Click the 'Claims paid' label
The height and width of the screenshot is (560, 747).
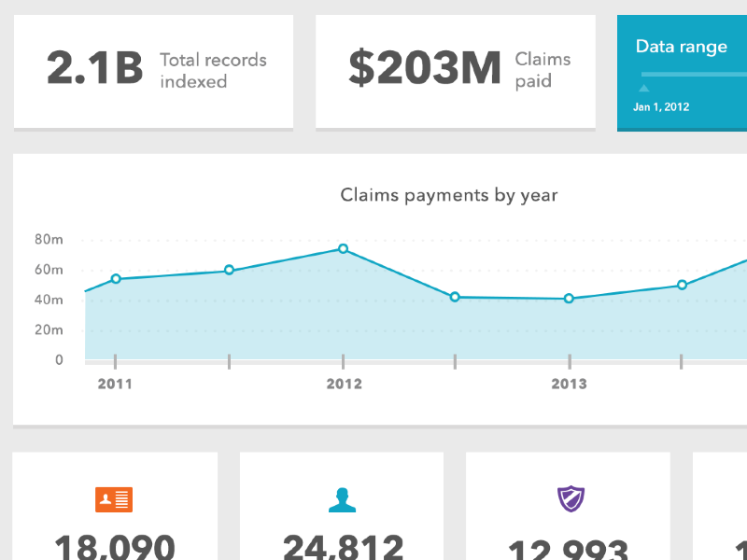coord(543,70)
